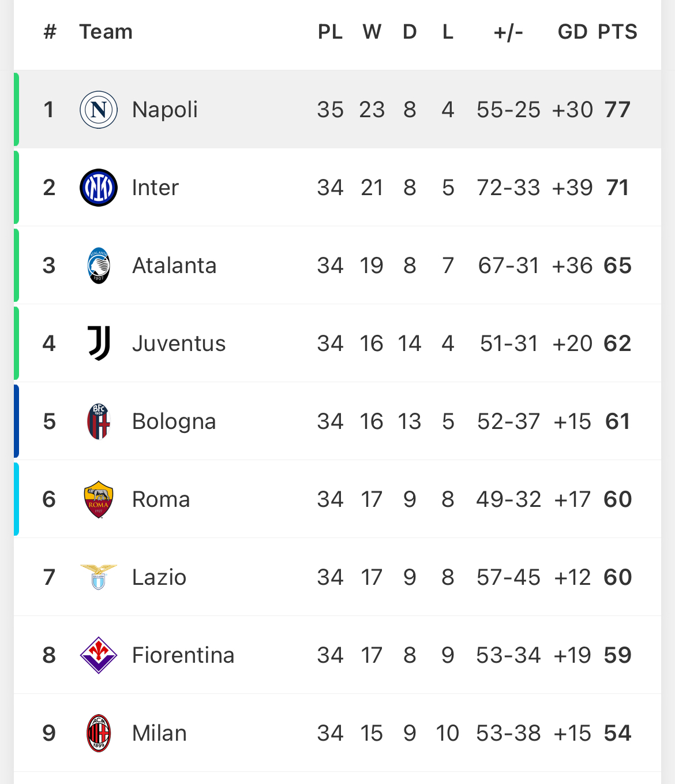Open the Juventus team name link
Viewport: 675px width, 784px height.
click(179, 344)
